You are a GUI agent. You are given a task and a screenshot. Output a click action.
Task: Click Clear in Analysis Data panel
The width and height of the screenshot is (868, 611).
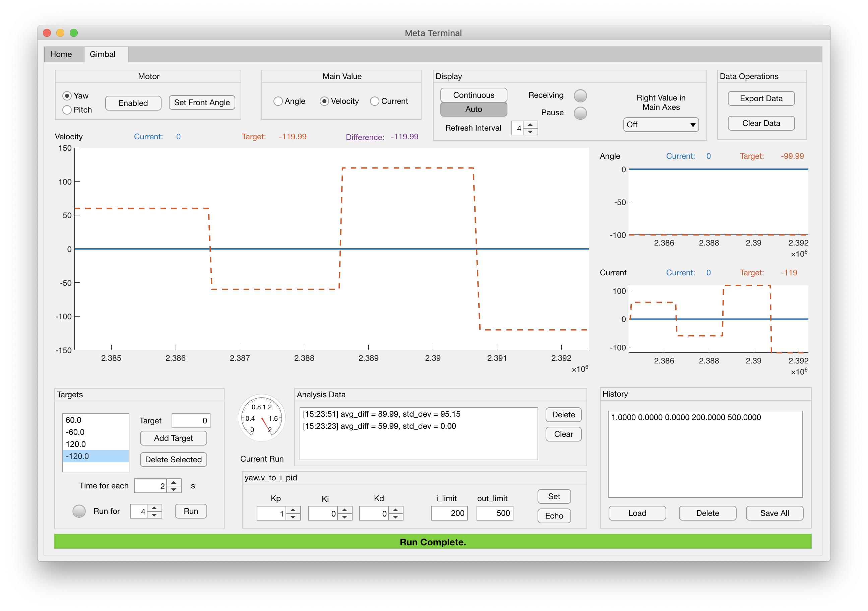pos(563,434)
